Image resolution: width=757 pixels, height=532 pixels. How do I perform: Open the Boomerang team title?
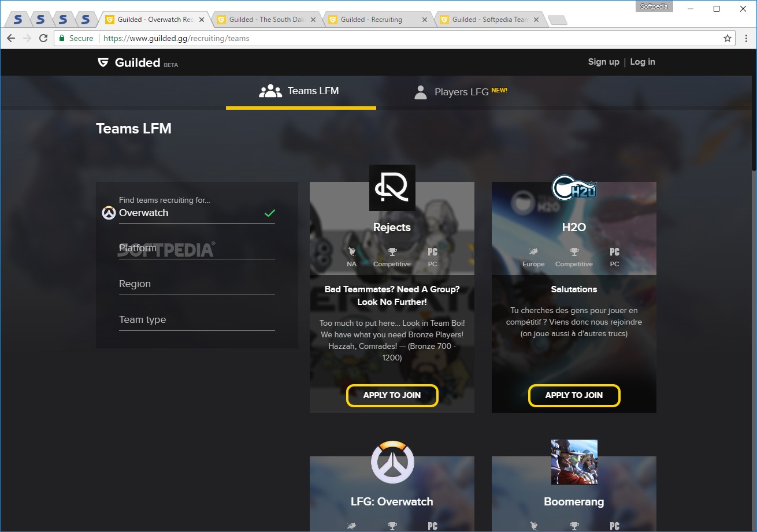pyautogui.click(x=574, y=502)
